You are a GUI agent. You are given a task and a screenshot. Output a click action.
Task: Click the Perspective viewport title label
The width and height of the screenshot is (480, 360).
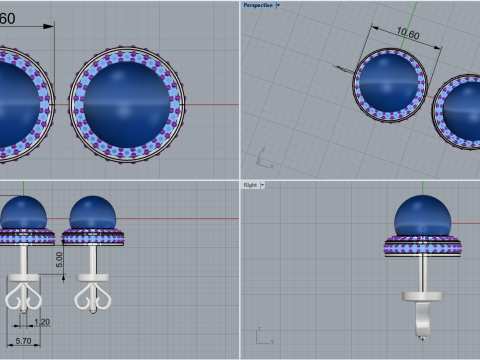tap(258, 5)
